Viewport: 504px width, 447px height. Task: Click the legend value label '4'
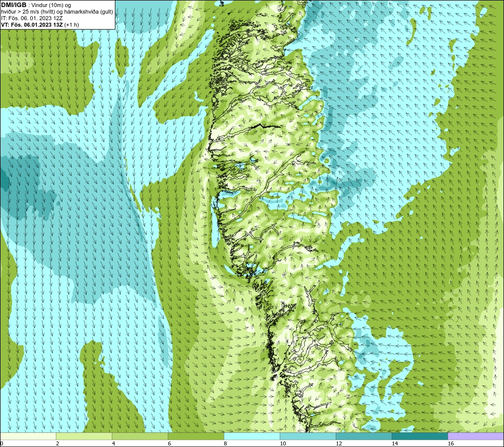click(113, 444)
